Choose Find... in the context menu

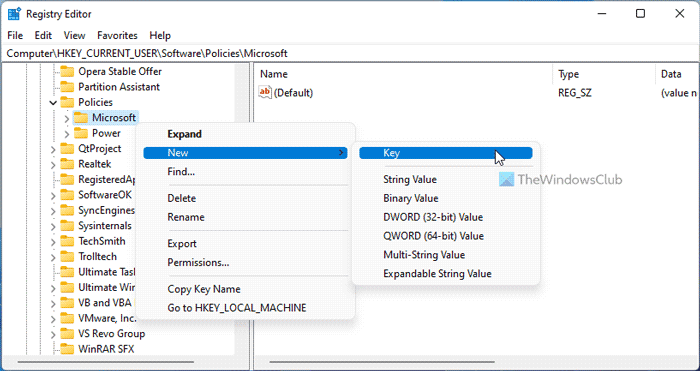[x=245, y=171]
